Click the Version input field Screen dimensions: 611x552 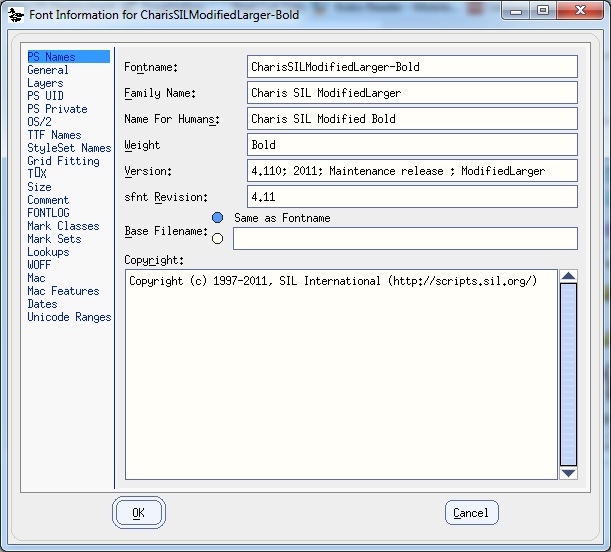pos(412,171)
